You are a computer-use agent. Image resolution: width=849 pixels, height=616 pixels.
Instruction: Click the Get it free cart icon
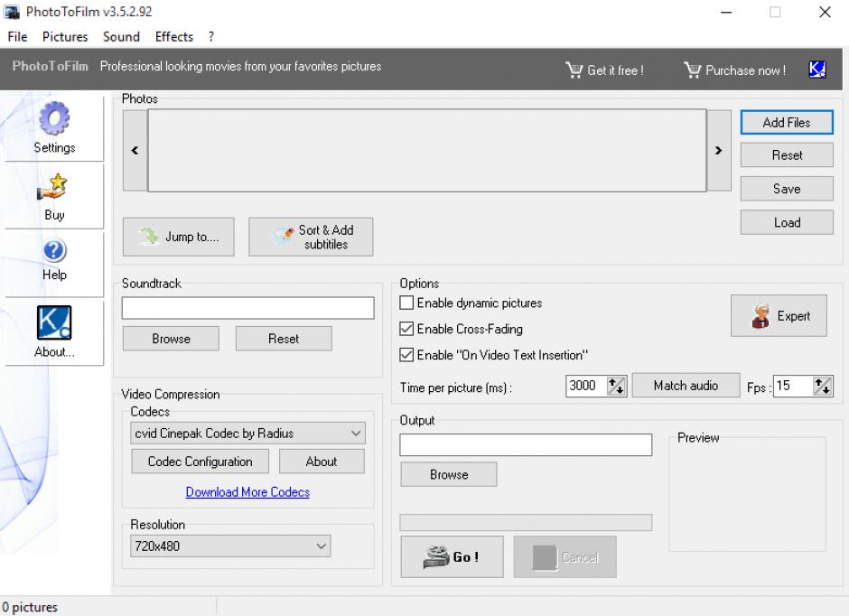point(574,70)
